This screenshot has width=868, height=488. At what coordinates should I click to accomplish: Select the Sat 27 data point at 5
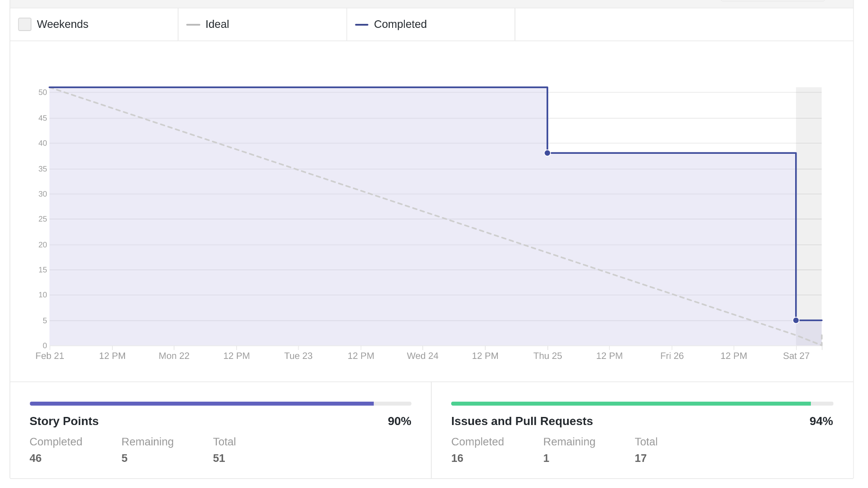tap(796, 320)
